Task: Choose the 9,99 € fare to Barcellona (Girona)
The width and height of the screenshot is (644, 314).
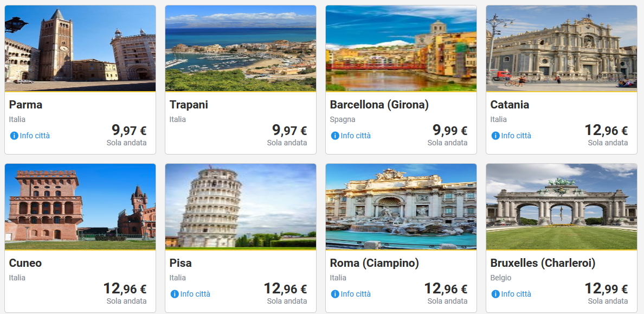Action: tap(449, 130)
